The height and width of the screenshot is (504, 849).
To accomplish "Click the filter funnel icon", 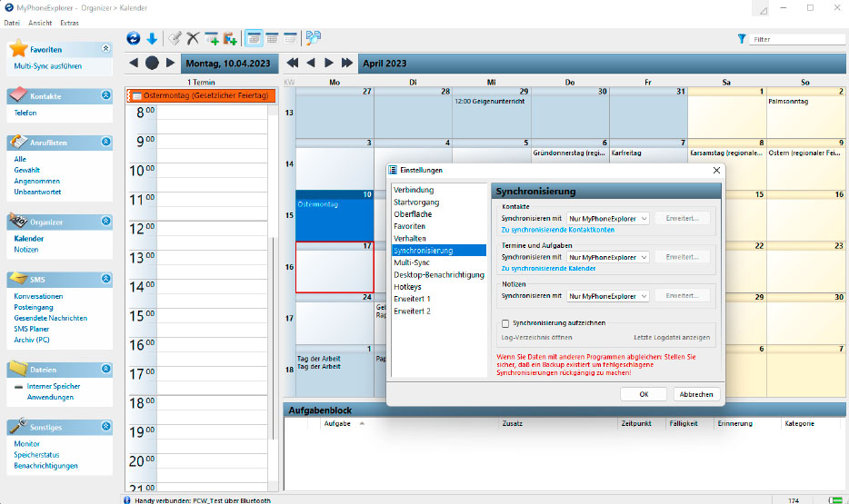I will 742,39.
